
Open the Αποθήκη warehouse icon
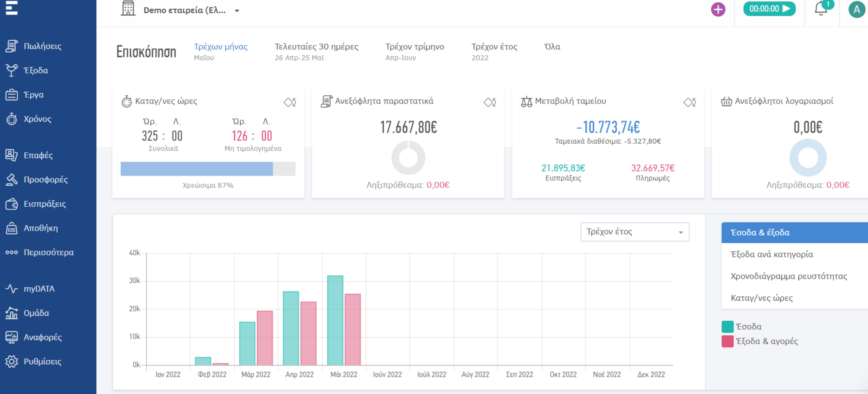[11, 228]
